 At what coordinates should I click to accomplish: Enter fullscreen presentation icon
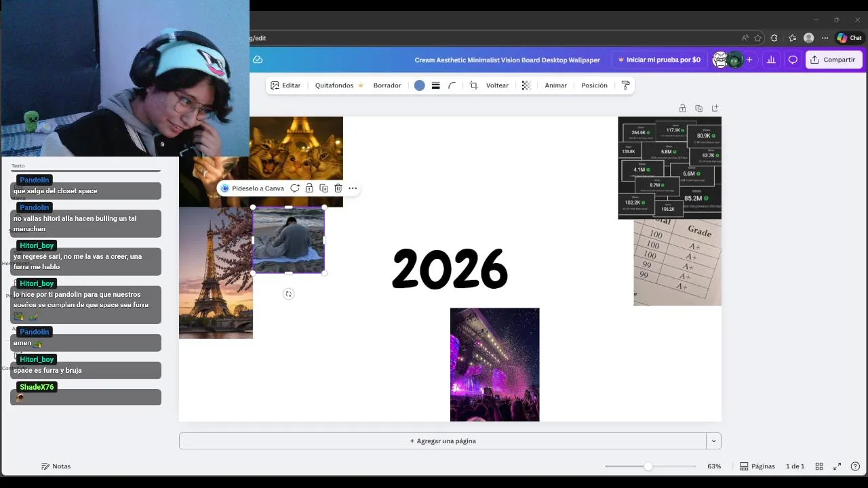[x=837, y=466]
